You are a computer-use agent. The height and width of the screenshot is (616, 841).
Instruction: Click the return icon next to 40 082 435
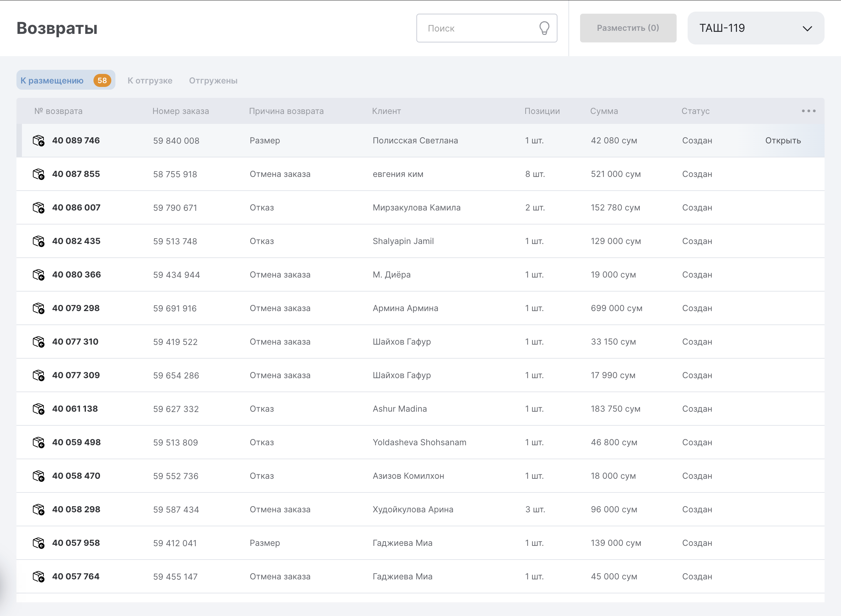tap(38, 241)
